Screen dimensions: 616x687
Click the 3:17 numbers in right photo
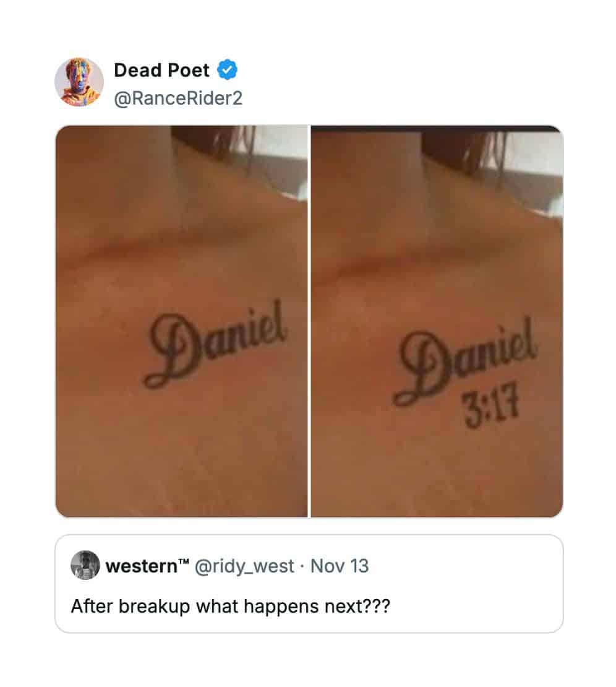tap(492, 405)
